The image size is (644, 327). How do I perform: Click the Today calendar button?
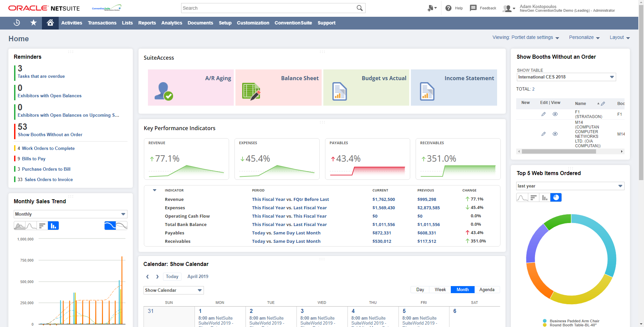[x=172, y=277]
